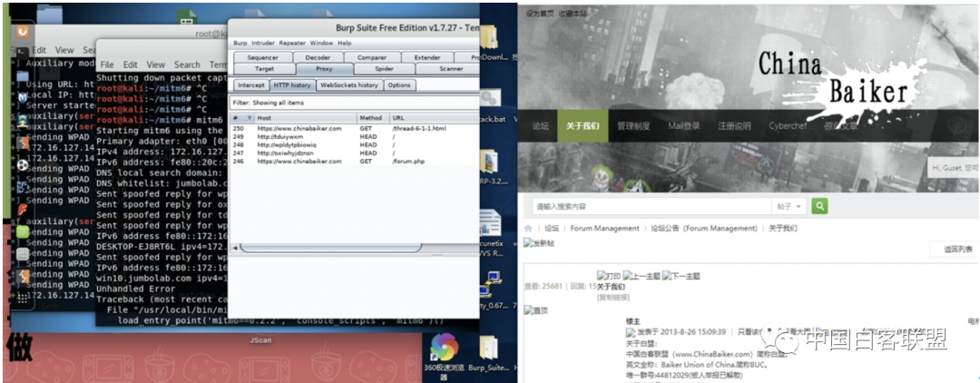Open the Help menu in Burp Suite
The width and height of the screenshot is (980, 383).
[x=345, y=44]
